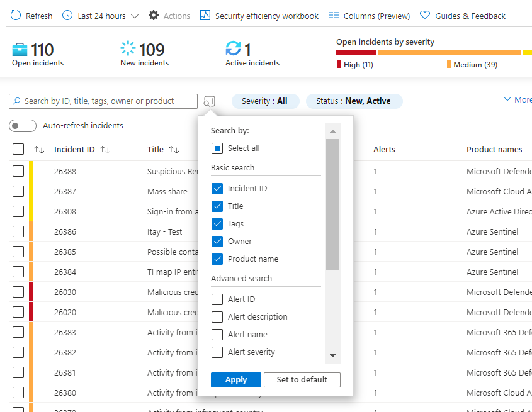Open the Actions gear icon

154,15
